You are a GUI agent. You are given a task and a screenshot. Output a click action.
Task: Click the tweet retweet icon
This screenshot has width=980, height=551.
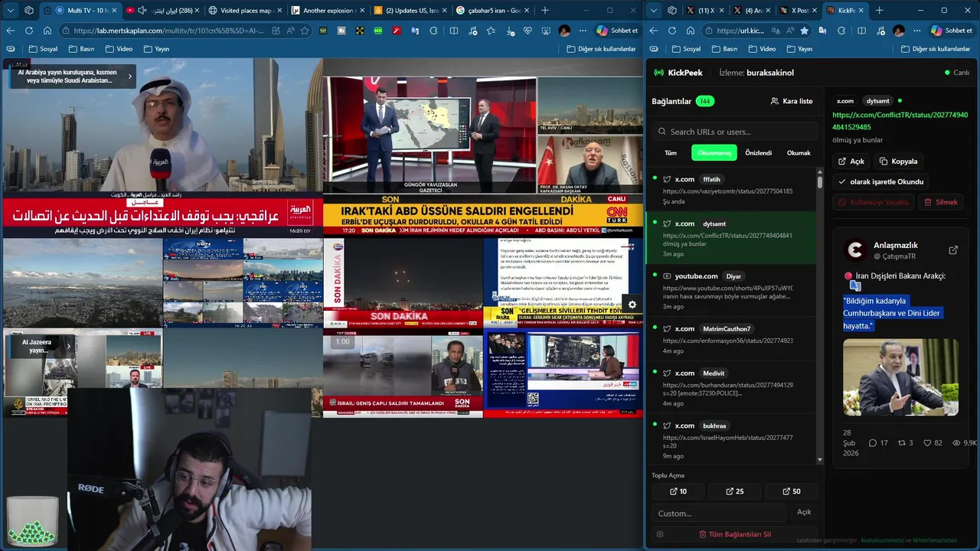coord(902,443)
